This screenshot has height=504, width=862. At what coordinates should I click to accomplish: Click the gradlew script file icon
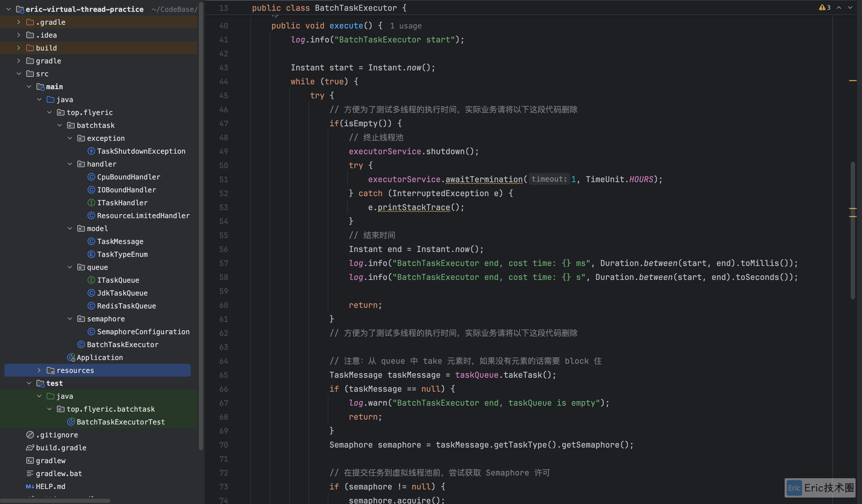tap(30, 461)
